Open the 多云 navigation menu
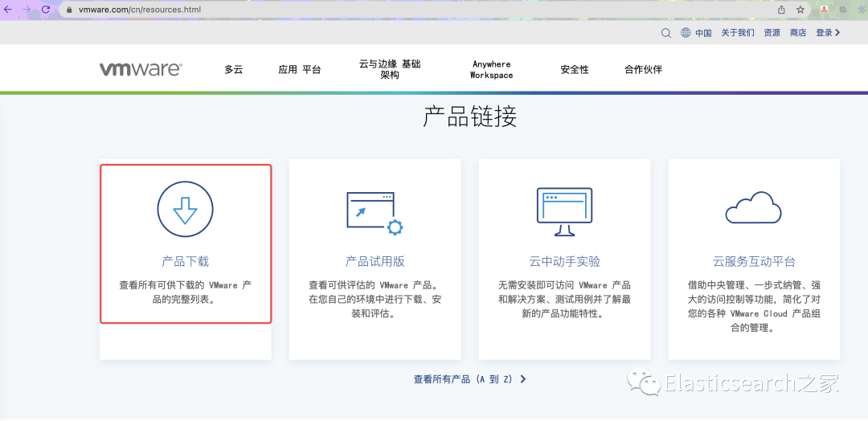Viewport: 868px width, 421px height. point(234,70)
